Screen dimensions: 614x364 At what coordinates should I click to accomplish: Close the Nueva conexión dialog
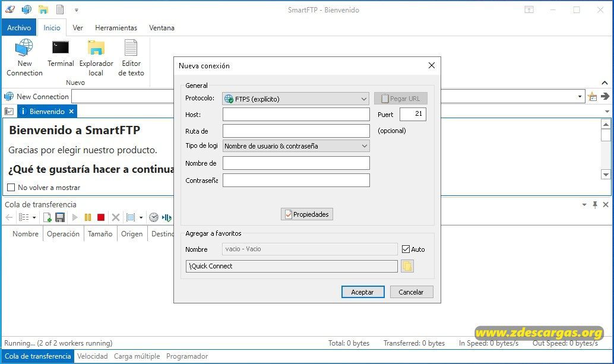pos(432,65)
